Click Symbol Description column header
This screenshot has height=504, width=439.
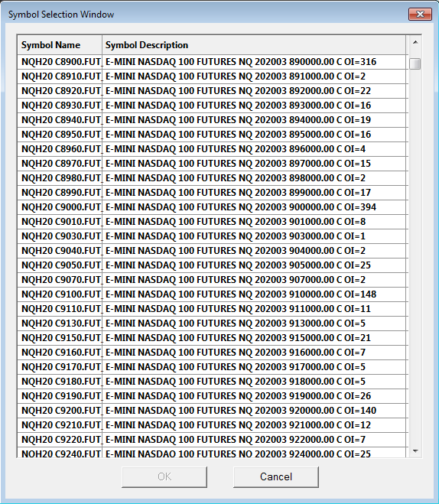(254, 45)
